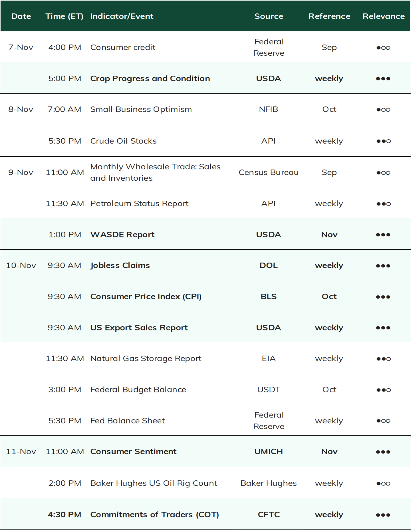Click the Consumer Sentiment relevance dots
Viewport: 411px width, 532px height.
(383, 452)
